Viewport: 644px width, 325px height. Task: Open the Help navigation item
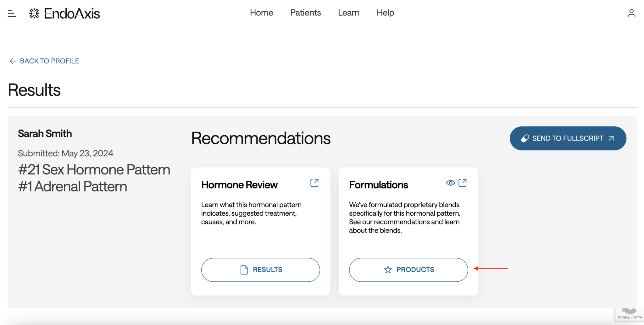tap(385, 13)
